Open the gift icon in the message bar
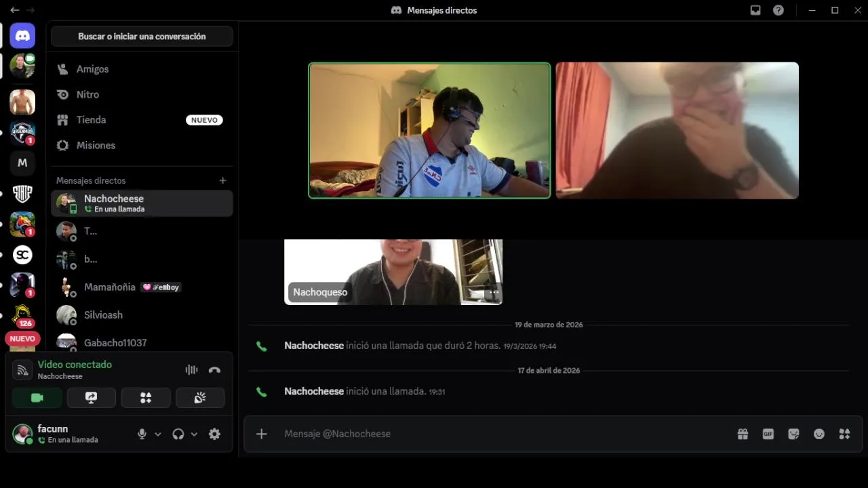 743,434
